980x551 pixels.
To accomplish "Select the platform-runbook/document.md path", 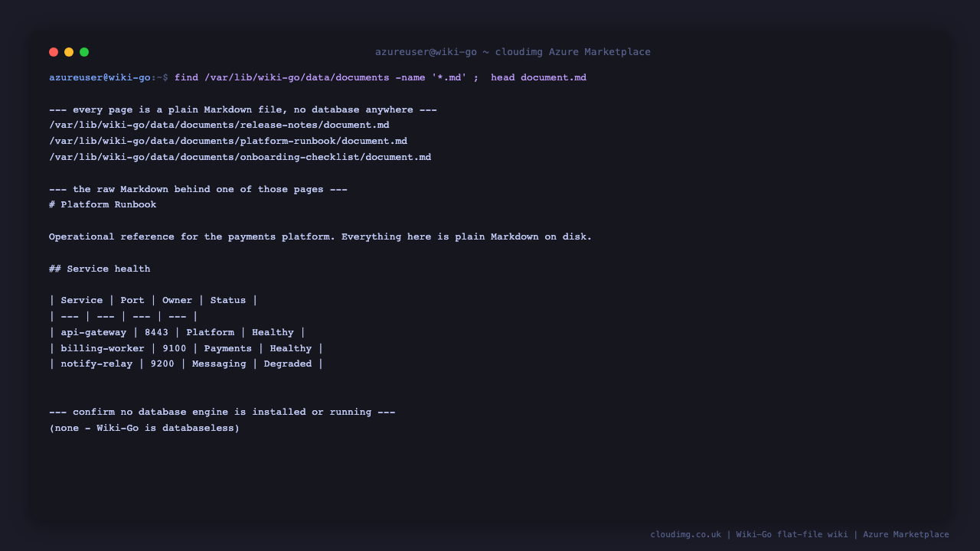I will [x=228, y=142].
